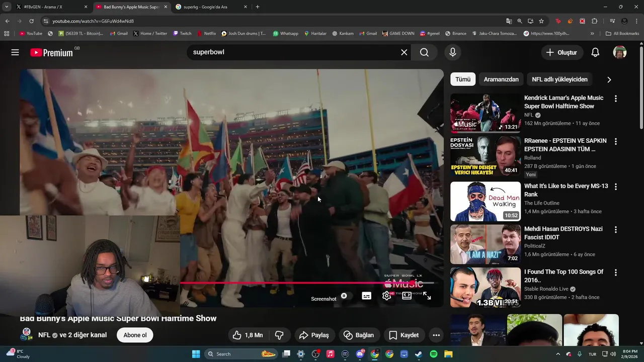Viewport: 644px width, 362px height.
Task: Open the All Bookmarks folder
Action: tap(622, 34)
